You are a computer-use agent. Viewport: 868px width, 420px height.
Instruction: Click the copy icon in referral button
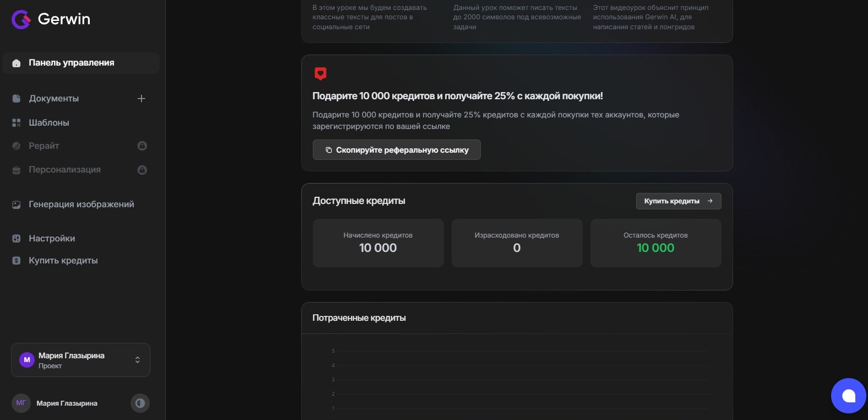pyautogui.click(x=329, y=150)
